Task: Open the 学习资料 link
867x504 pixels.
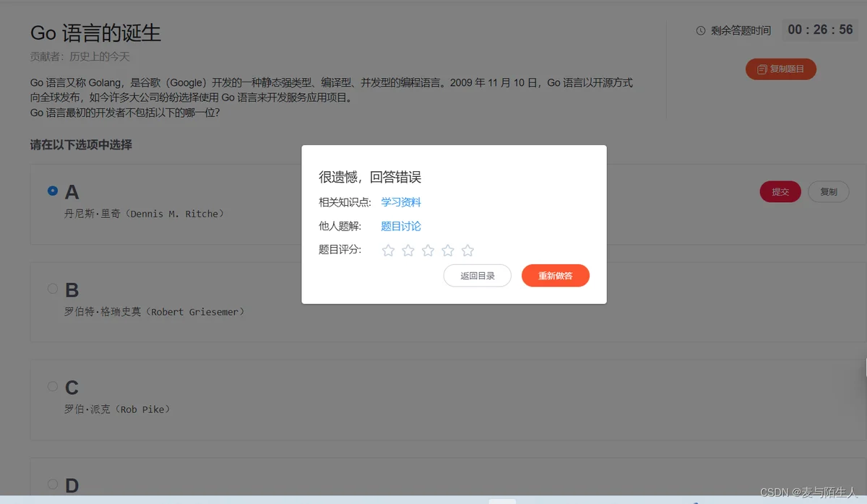Action: (401, 202)
